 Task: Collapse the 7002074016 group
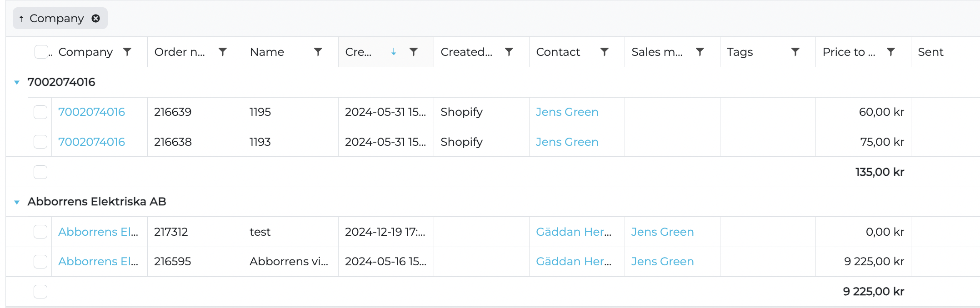[x=17, y=82]
